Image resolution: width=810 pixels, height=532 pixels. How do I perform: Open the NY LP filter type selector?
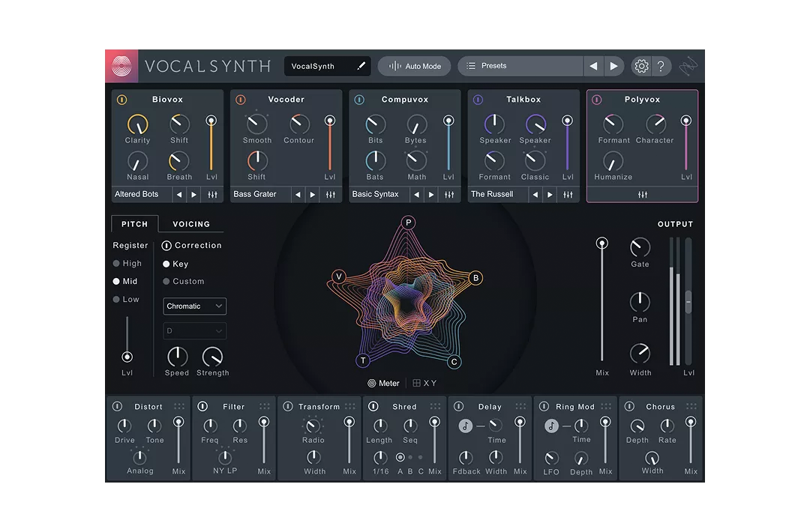[x=225, y=471]
